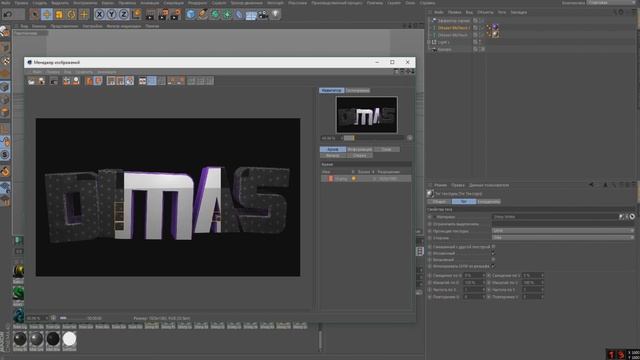This screenshot has height=360, width=640.
Task: Add a Light object from toolbar
Action: (276, 15)
